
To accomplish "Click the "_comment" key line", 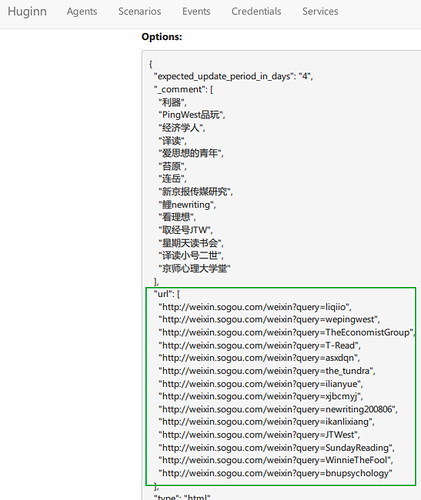I will [x=183, y=89].
